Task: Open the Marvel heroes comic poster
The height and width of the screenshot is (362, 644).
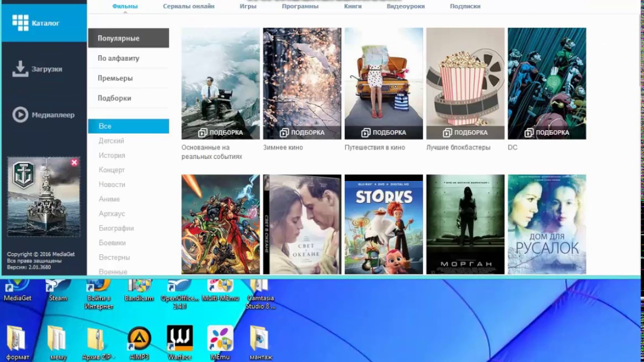Action: pos(220,224)
